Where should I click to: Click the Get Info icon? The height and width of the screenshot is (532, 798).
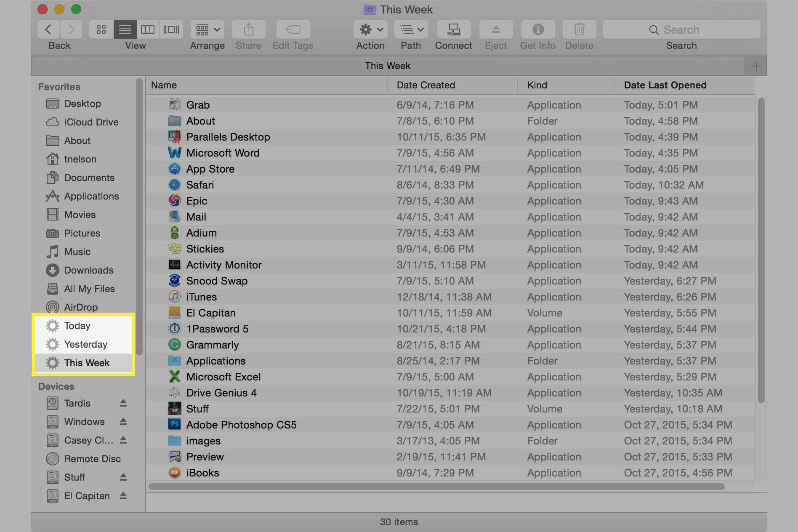point(538,29)
